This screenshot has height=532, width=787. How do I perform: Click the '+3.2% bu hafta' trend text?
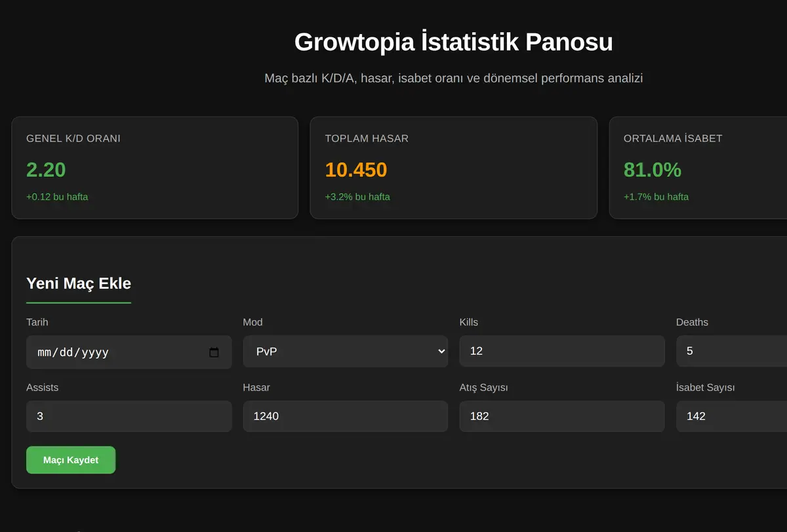(x=357, y=197)
